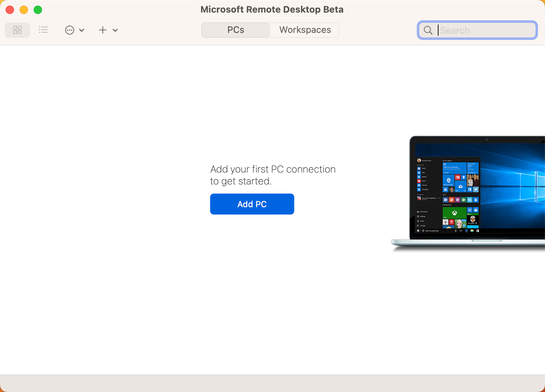Switch to list view
This screenshot has height=392, width=545.
(x=43, y=30)
